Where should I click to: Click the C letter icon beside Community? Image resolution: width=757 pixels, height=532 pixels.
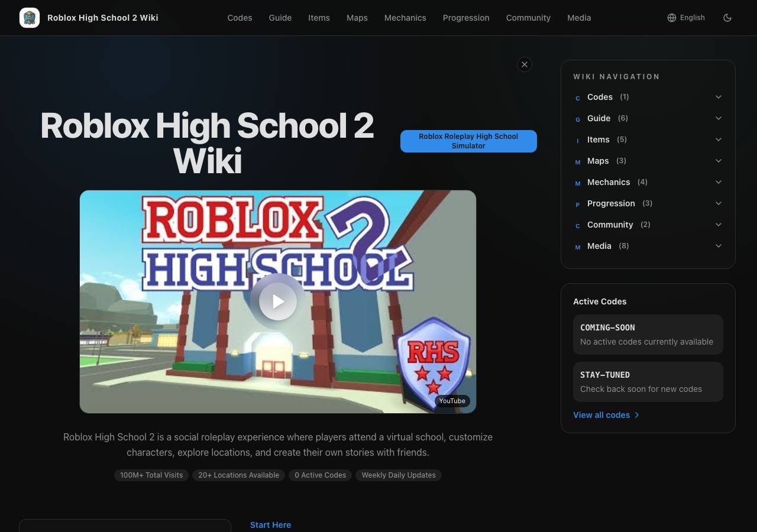click(578, 226)
